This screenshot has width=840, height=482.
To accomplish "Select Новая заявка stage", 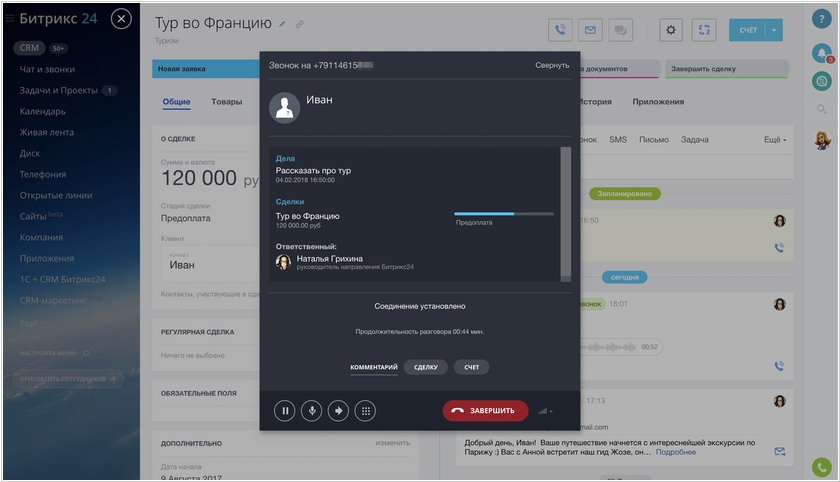I will 206,69.
